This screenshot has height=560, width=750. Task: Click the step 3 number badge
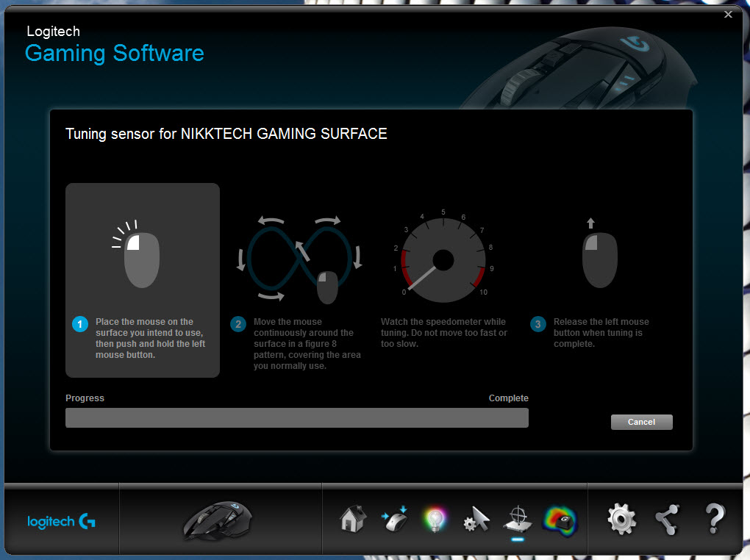[538, 324]
